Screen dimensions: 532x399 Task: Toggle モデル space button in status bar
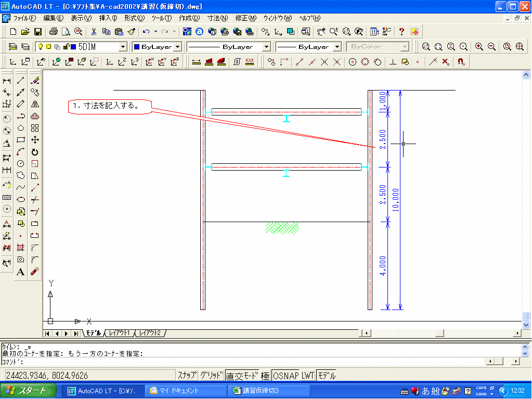click(x=327, y=376)
